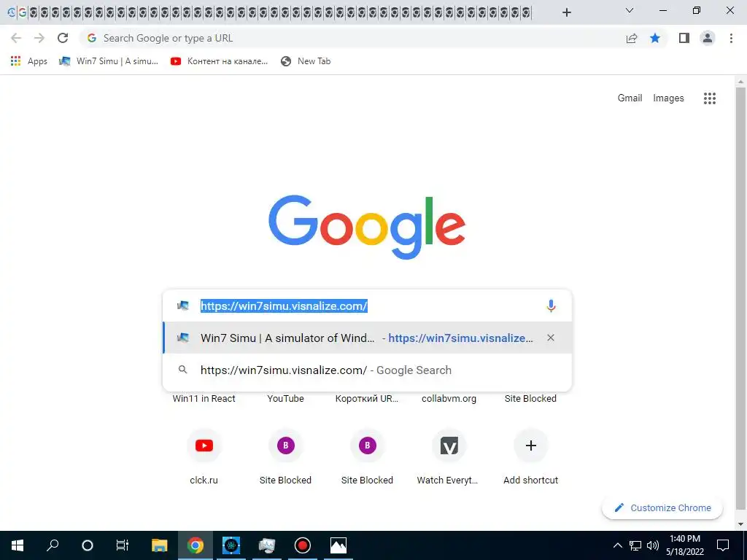Open Google Images link
This screenshot has width=747, height=560.
[668, 98]
